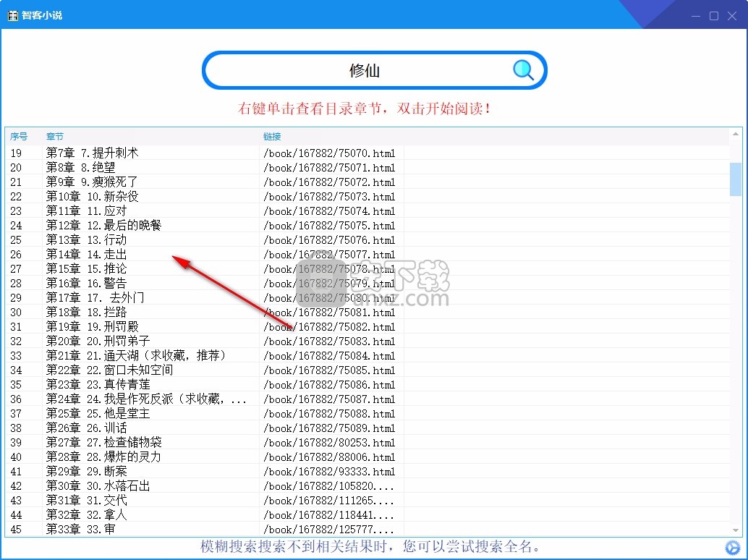Click the 链接 column header
This screenshot has height=560, width=748.
coord(272,137)
